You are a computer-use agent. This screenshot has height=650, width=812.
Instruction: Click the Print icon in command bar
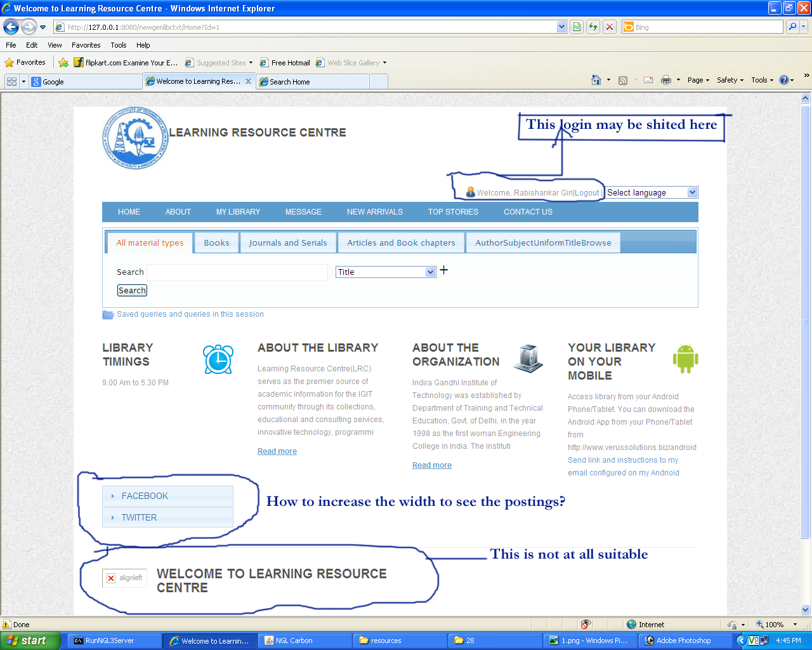pos(665,80)
